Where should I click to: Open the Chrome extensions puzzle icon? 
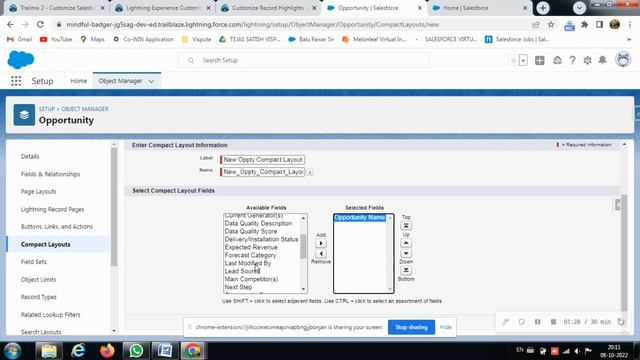point(584,24)
